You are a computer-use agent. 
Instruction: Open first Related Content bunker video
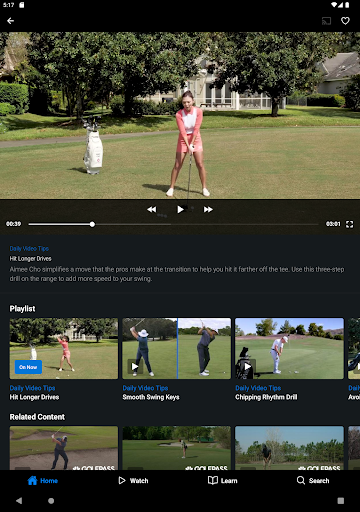point(64,448)
